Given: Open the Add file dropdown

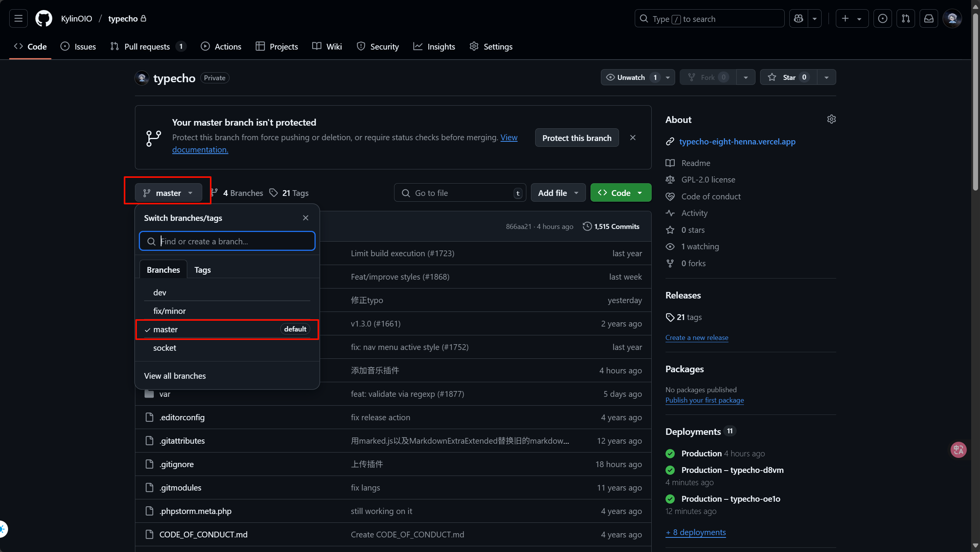Looking at the screenshot, I should (x=558, y=193).
